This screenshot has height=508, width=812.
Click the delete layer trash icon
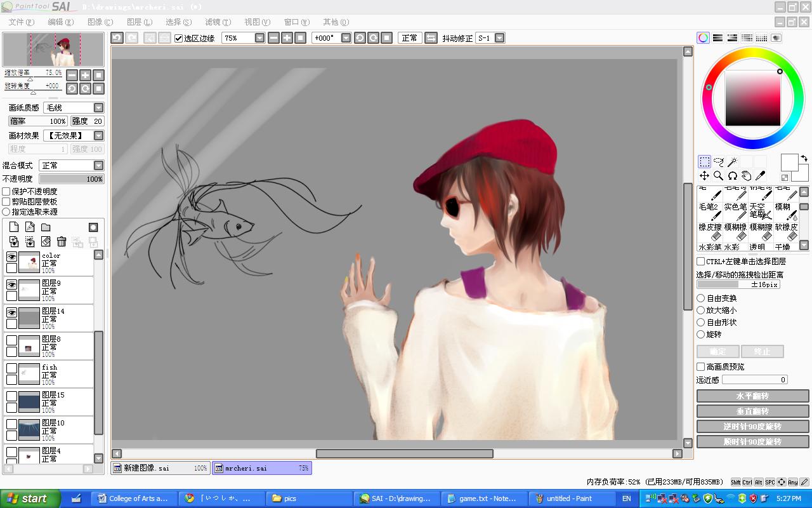pos(62,241)
